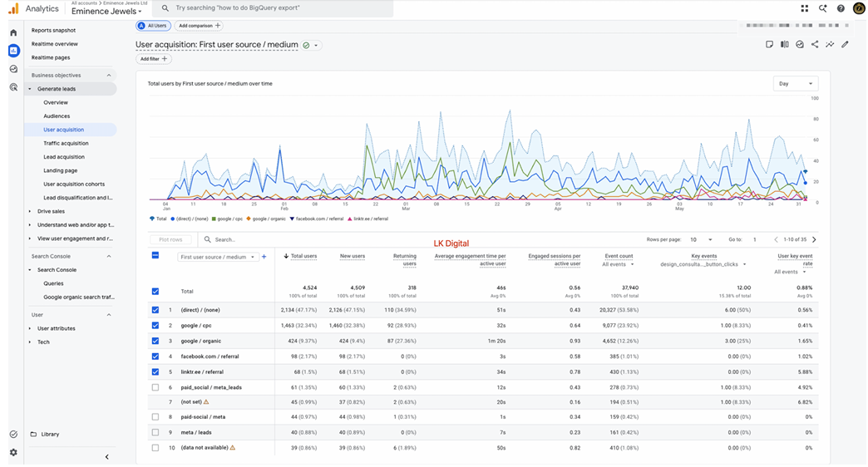The image size is (868, 467).
Task: Open Realtime overview in sidebar
Action: 55,44
